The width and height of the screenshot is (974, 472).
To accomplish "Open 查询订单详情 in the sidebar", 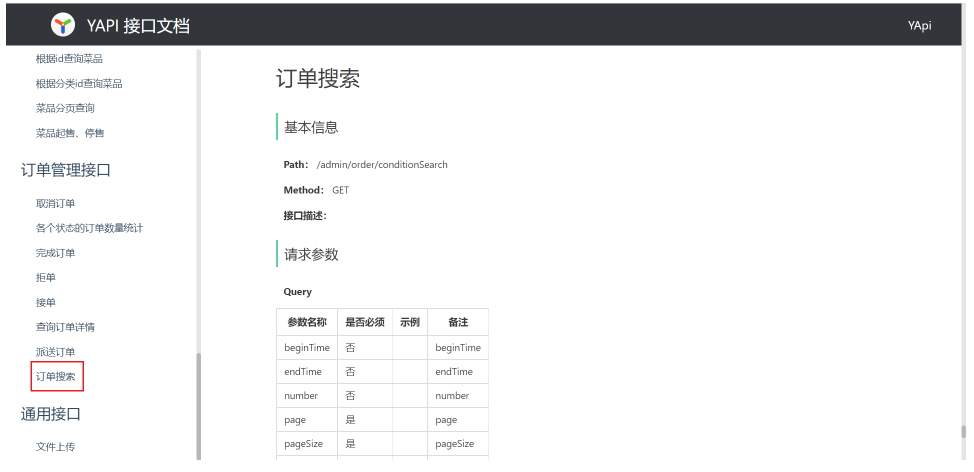I will click(x=65, y=327).
